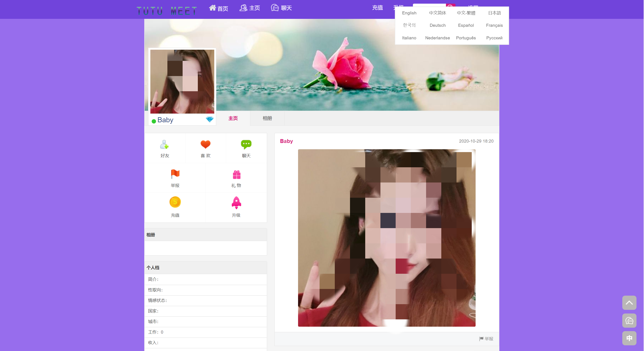Select the 主页 profile tab

click(233, 118)
